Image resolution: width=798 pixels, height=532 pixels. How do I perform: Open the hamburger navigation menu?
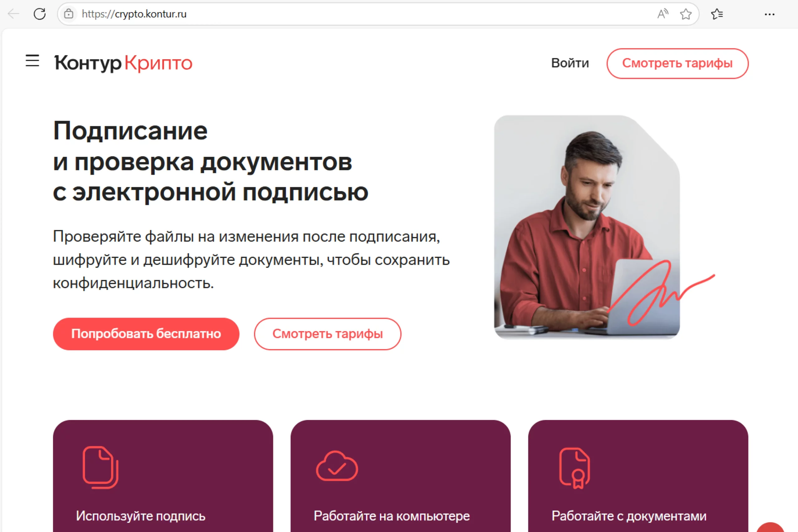[x=32, y=61]
